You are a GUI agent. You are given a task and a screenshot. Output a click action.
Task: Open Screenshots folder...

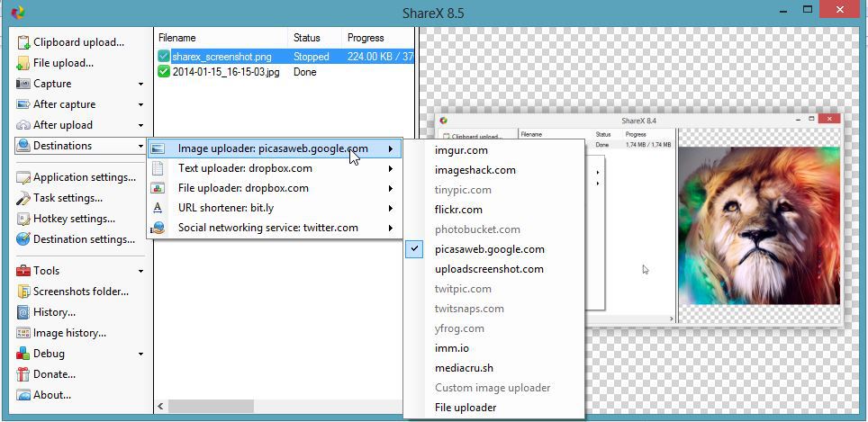click(81, 292)
